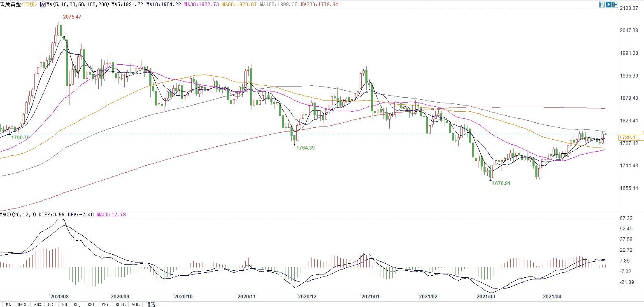Click the 2047.38 price axis label
The height and width of the screenshot is (307, 644).
pos(629,31)
